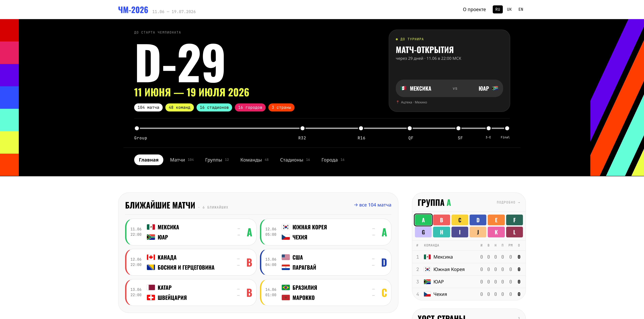Click the 3-E timeline marker

pyautogui.click(x=489, y=128)
